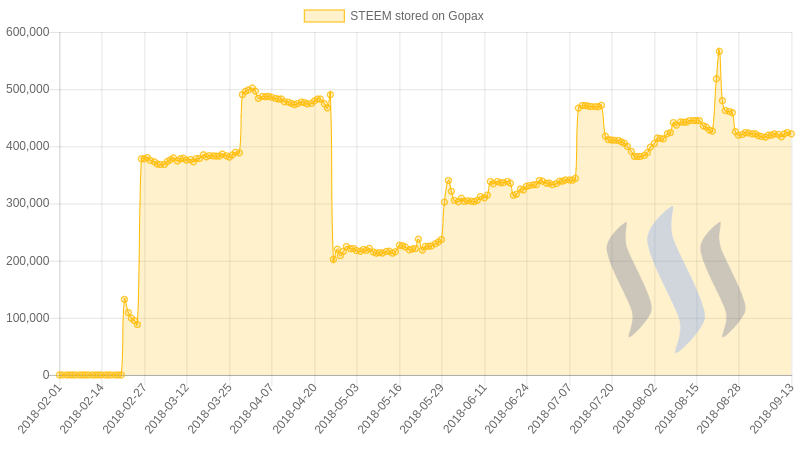Toggle the STEEM stored on Gopax legend label
Viewport: 798px width, 450px height.
417,16
